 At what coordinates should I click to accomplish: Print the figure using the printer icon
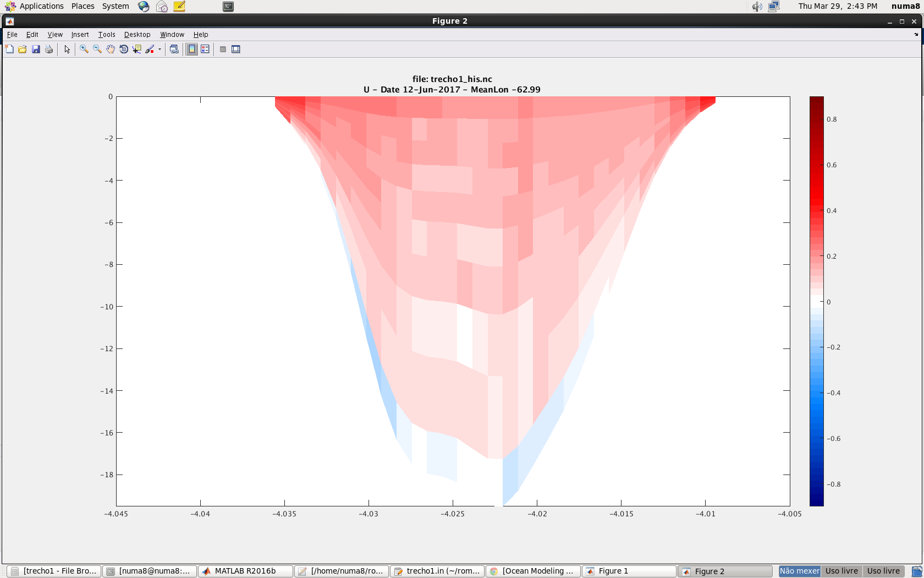pyautogui.click(x=49, y=50)
